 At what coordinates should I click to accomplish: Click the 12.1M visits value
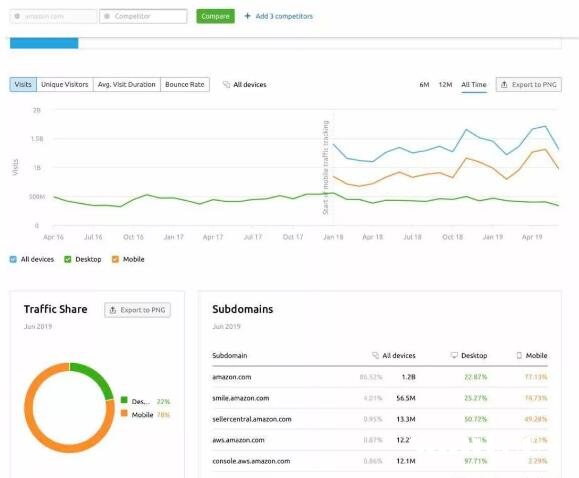pyautogui.click(x=406, y=461)
